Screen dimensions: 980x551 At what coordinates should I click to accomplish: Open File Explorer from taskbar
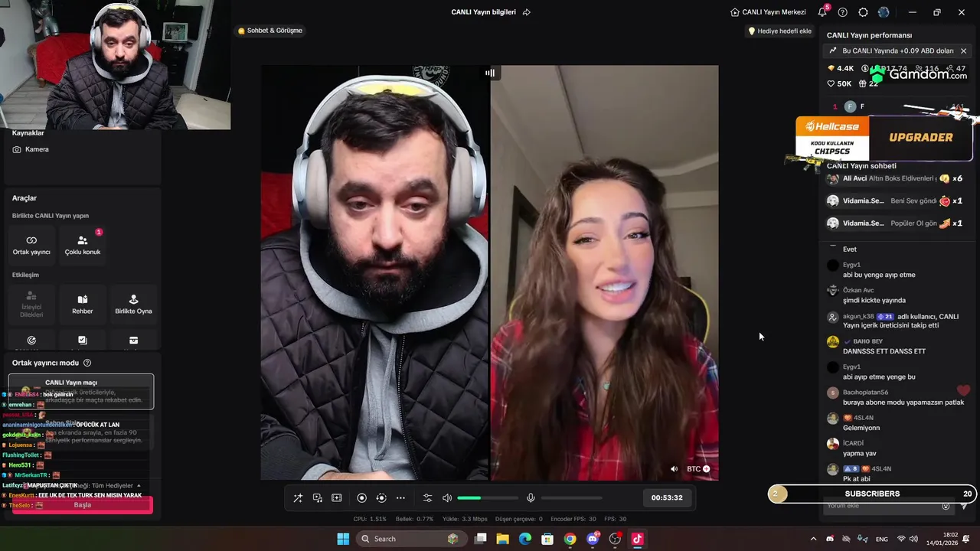[x=502, y=539]
